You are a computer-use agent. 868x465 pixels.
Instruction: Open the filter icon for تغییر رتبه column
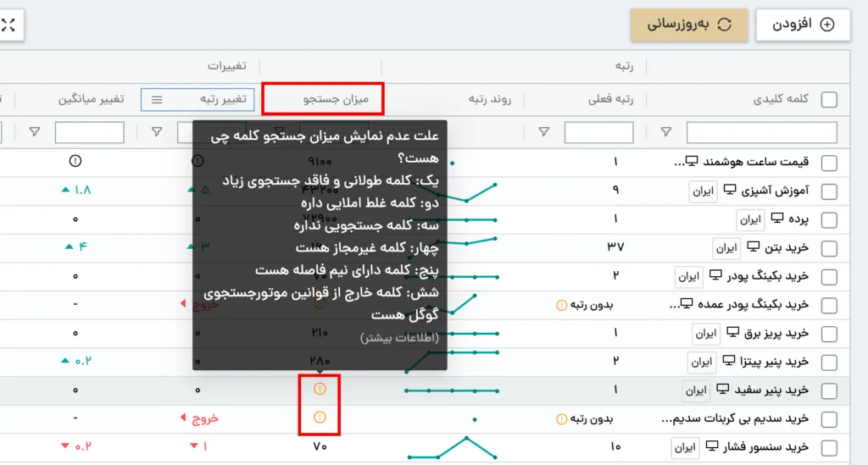click(x=157, y=131)
